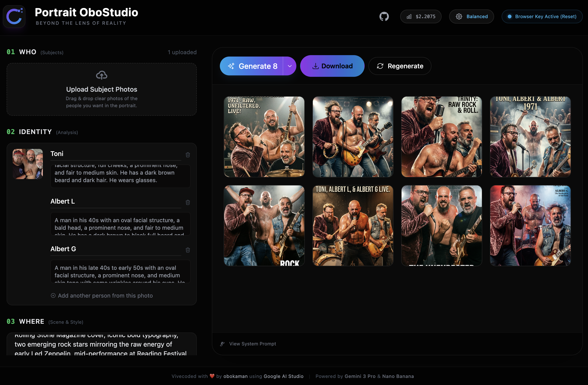This screenshot has width=588, height=385.
Task: Remove Albert G using trash icon
Action: click(x=188, y=250)
